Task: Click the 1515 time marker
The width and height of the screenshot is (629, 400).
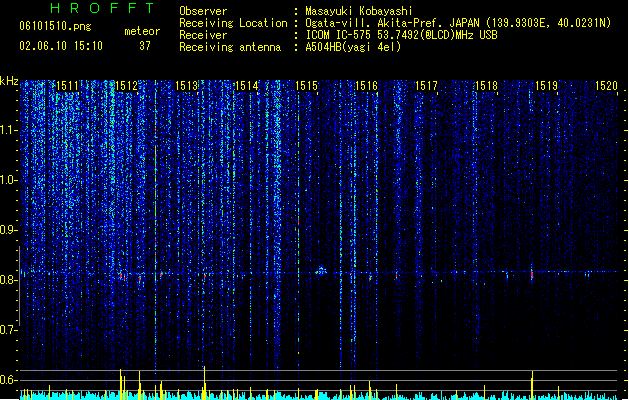Action: pyautogui.click(x=306, y=86)
